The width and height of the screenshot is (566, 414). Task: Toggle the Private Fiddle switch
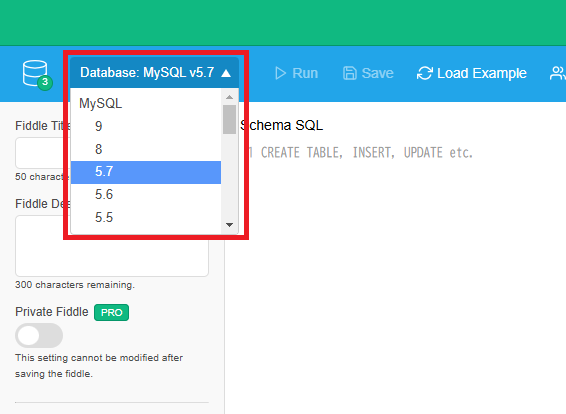point(39,335)
